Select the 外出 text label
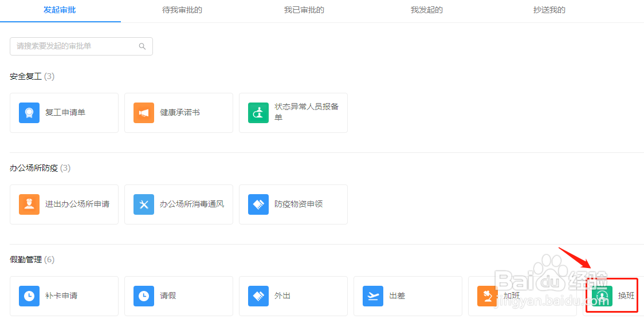 tap(282, 296)
